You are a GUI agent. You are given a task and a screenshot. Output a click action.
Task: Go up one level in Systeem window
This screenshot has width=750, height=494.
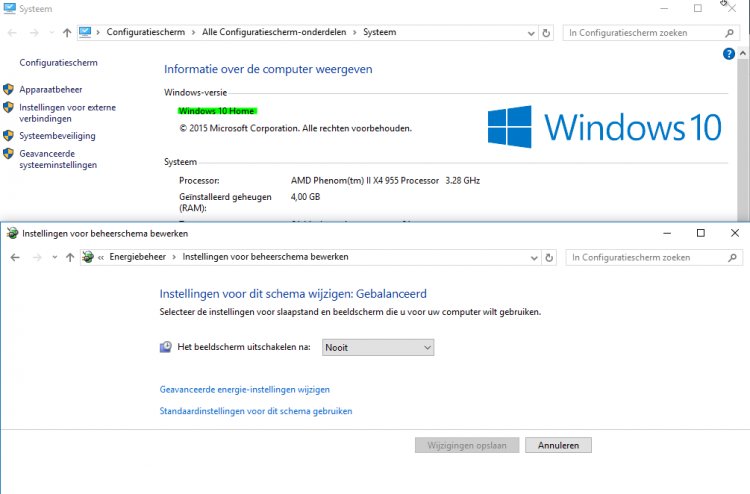tap(67, 33)
